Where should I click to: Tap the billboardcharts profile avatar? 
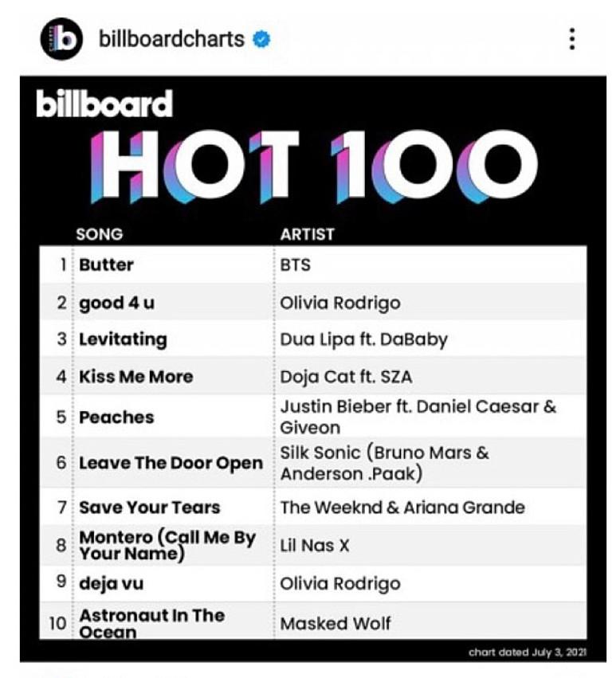point(61,38)
